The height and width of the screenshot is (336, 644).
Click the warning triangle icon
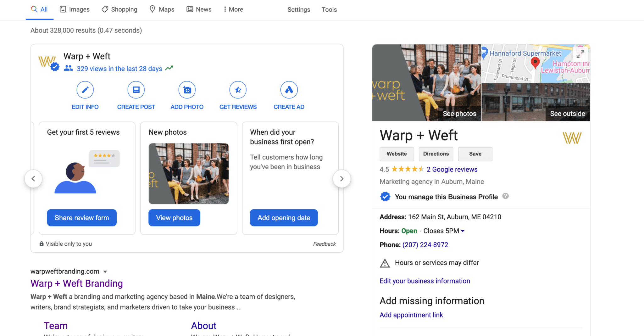click(385, 263)
